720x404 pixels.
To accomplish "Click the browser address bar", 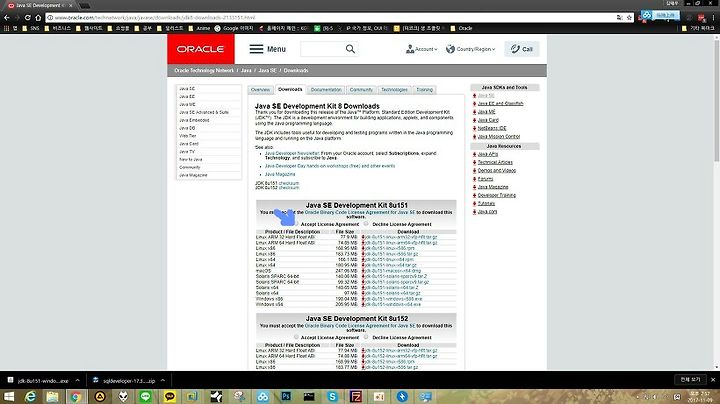I will (331, 17).
